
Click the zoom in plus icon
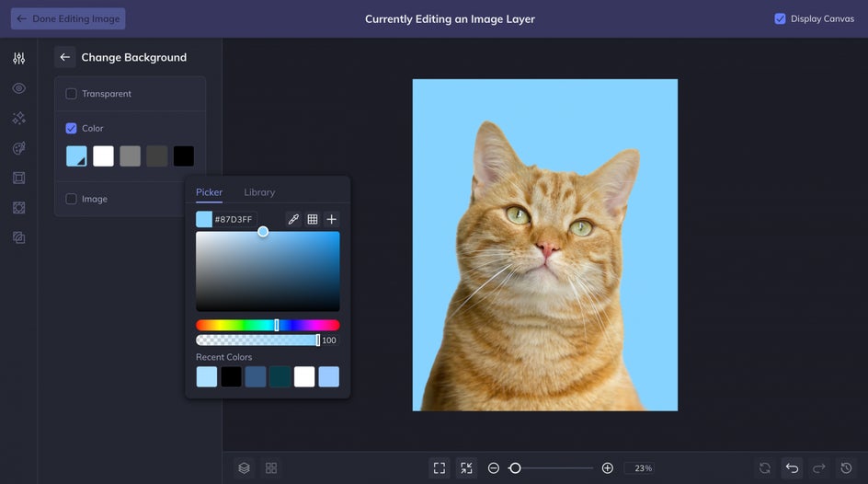(607, 468)
